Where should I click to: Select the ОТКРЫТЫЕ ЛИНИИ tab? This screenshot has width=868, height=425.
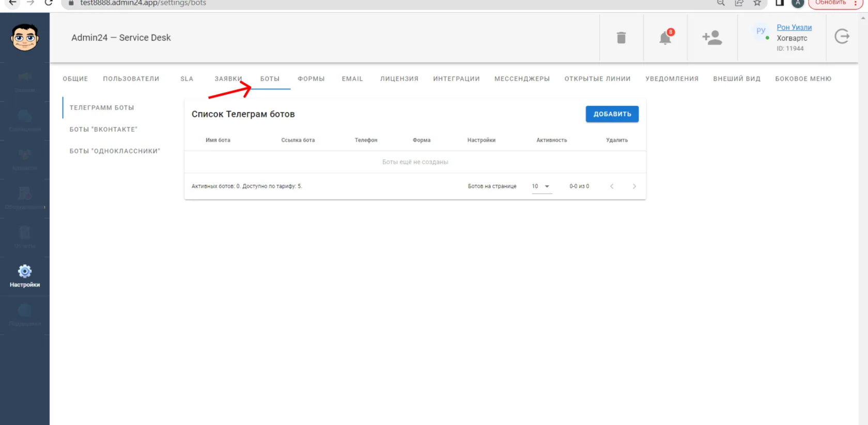coord(597,79)
